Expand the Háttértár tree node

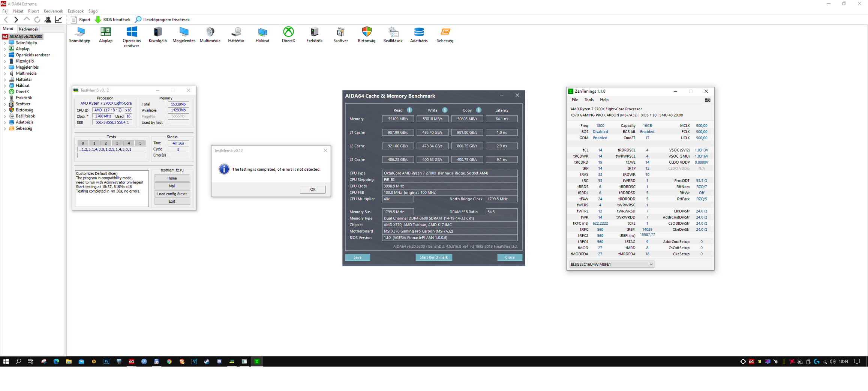5,80
